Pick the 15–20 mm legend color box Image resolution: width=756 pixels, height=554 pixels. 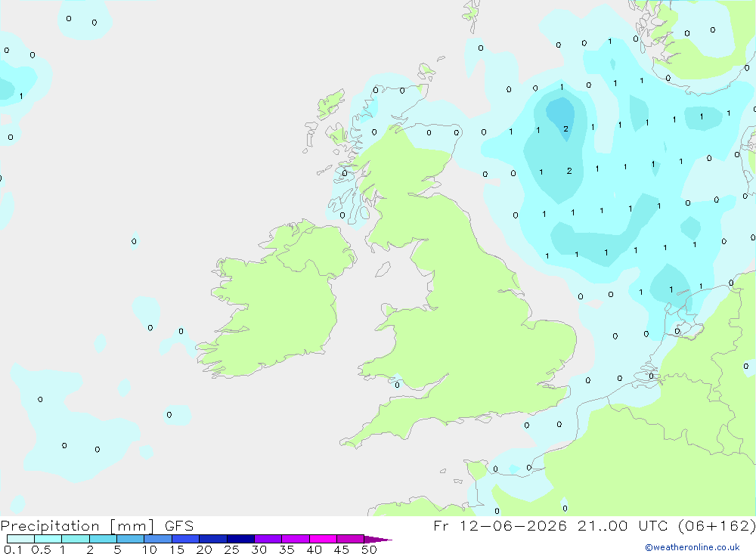point(186,539)
